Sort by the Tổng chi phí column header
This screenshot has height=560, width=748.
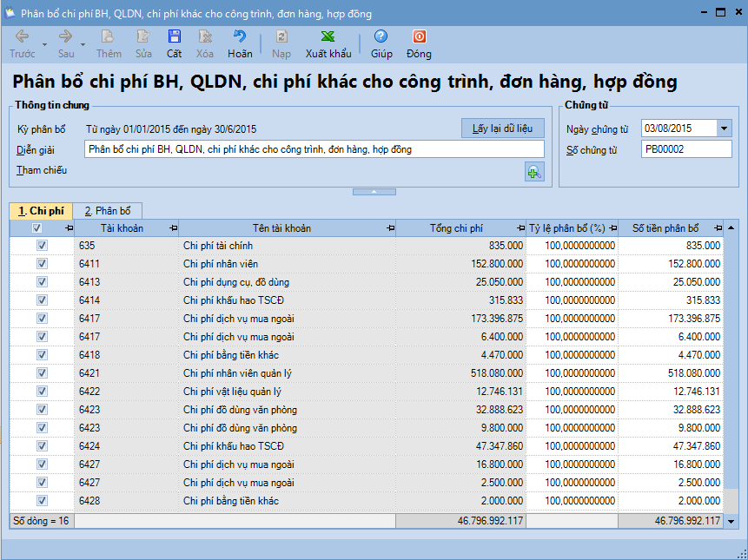456,228
